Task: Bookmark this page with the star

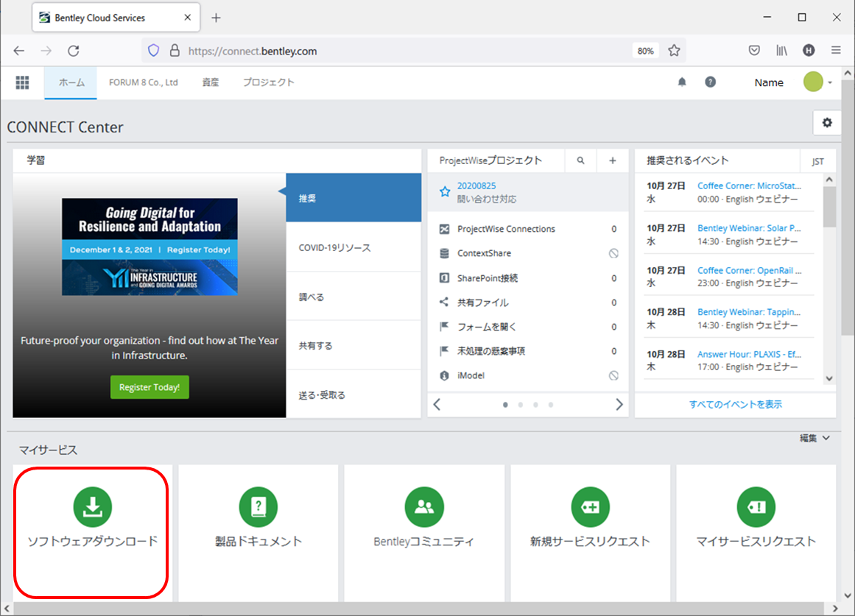Action: click(674, 51)
